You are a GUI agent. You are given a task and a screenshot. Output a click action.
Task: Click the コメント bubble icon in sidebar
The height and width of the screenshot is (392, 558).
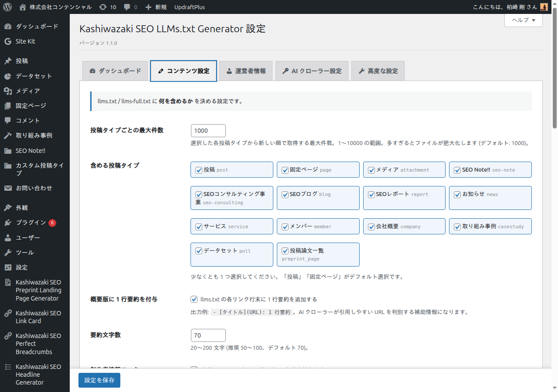click(8, 121)
